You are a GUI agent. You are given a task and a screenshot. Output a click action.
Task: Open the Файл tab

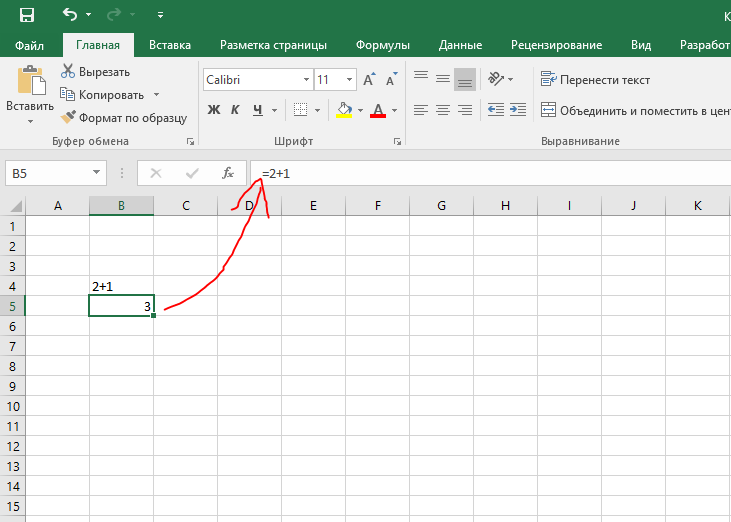tap(29, 45)
